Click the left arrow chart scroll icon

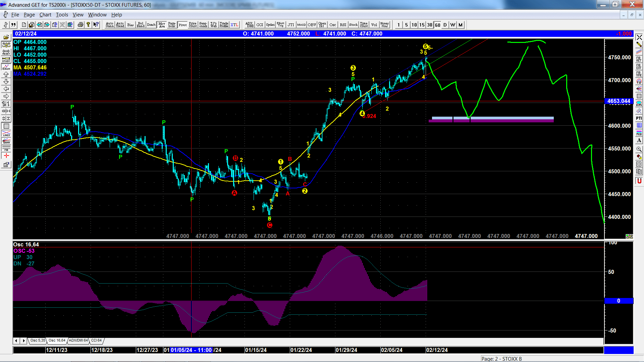tap(6, 89)
